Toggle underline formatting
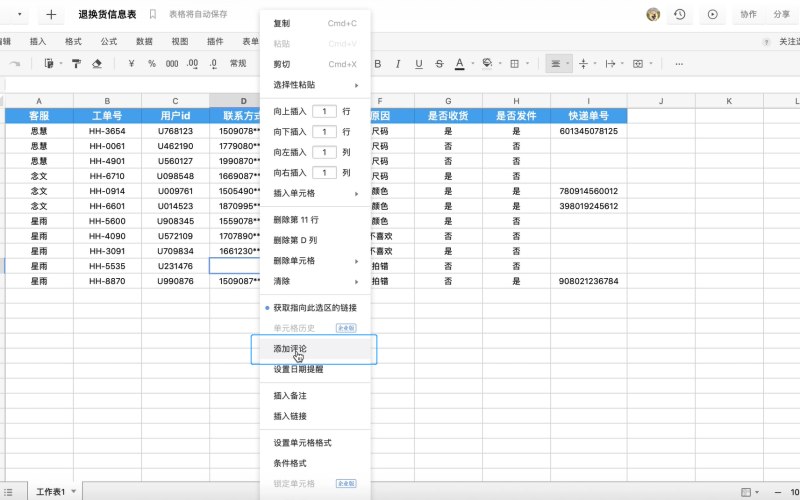This screenshot has width=800, height=500. pyautogui.click(x=418, y=64)
